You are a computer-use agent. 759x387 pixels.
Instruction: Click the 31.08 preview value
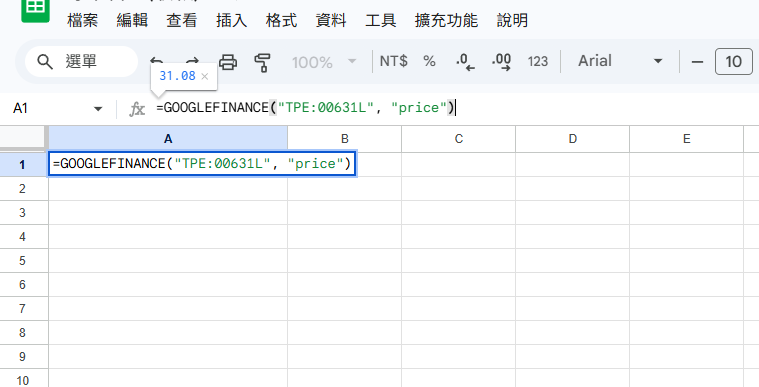point(177,76)
